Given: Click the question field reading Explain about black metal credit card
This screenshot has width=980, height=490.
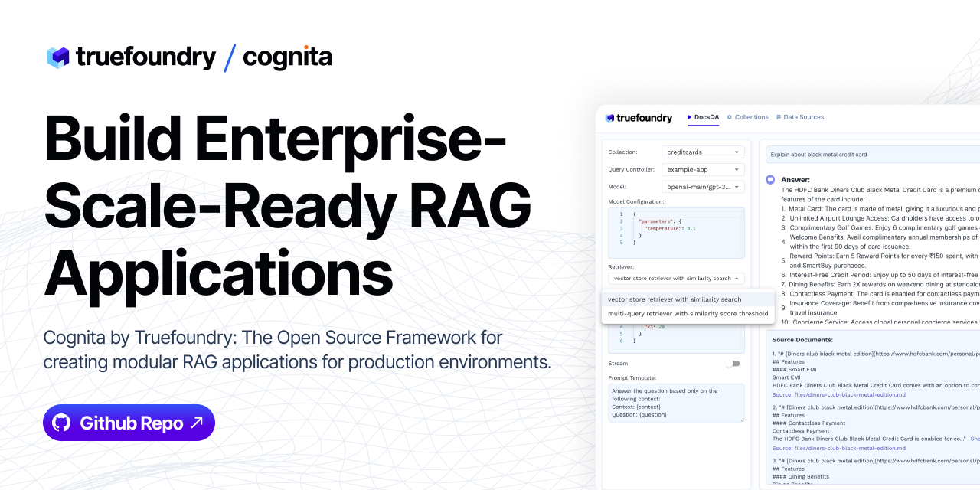Looking at the screenshot, I should click(873, 154).
